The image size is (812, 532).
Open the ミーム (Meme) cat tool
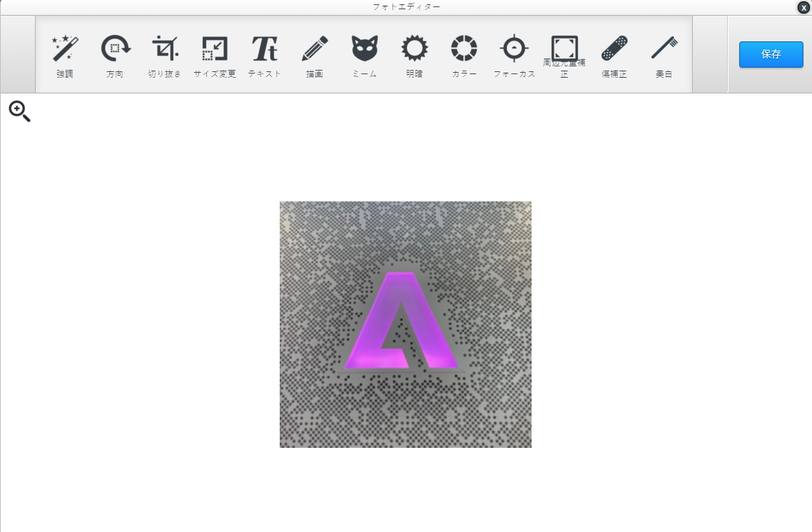coord(365,56)
